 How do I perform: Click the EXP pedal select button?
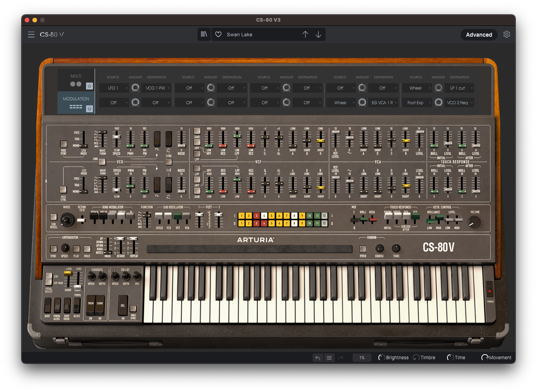point(49,276)
